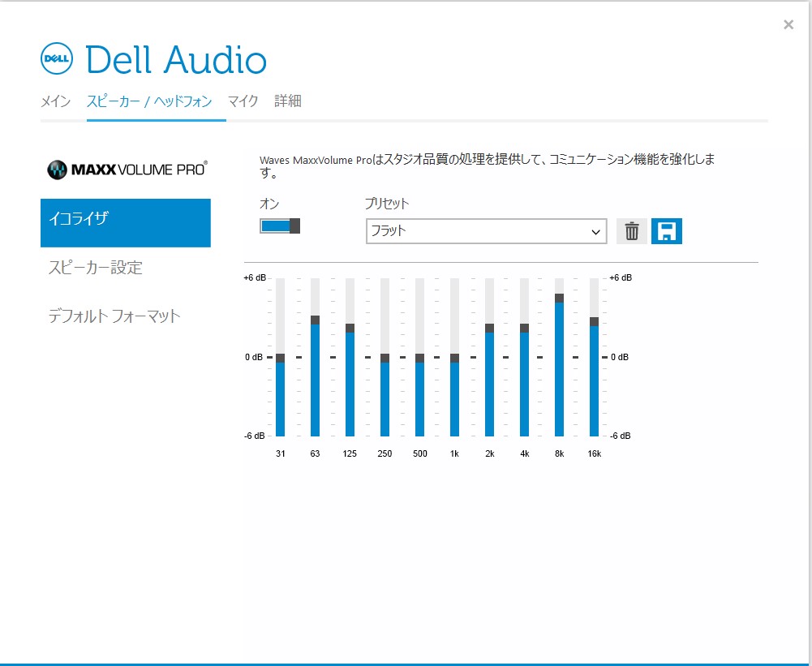
Task: Select スピーカー設定 in the sidebar
Action: point(93,268)
